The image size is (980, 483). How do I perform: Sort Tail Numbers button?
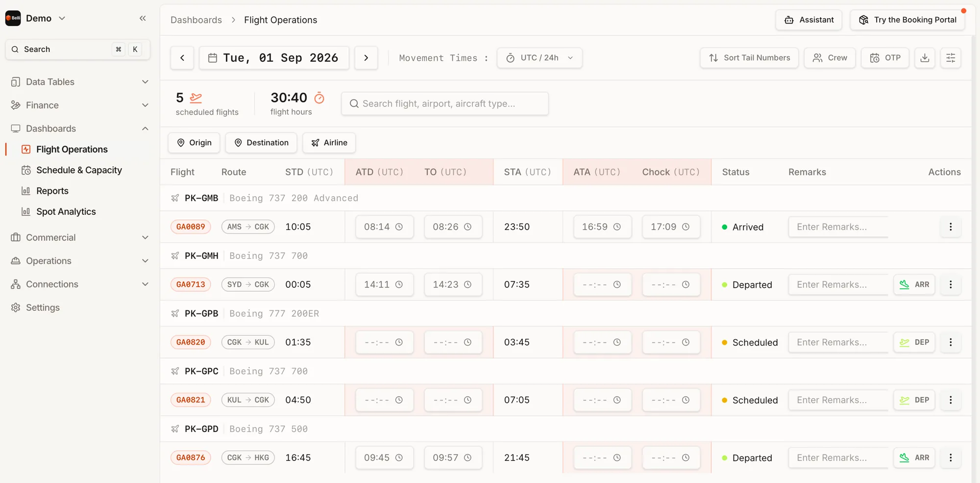point(749,58)
